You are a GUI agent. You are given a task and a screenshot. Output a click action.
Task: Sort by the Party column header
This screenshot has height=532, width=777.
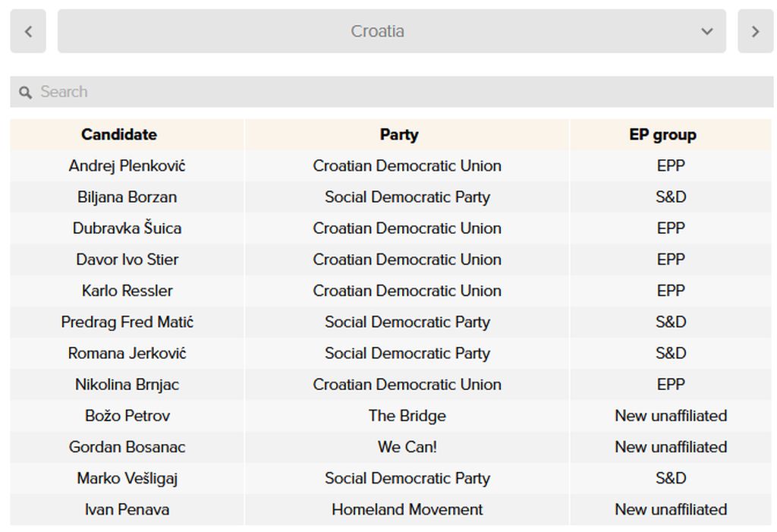click(x=399, y=134)
